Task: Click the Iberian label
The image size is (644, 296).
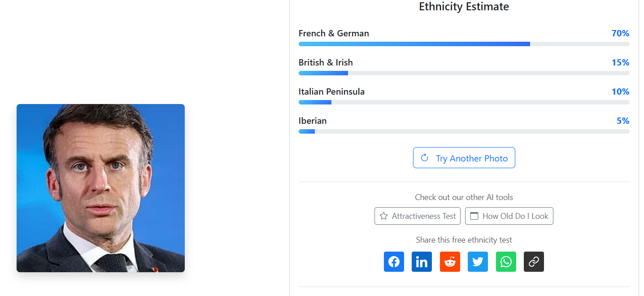Action: [x=313, y=121]
